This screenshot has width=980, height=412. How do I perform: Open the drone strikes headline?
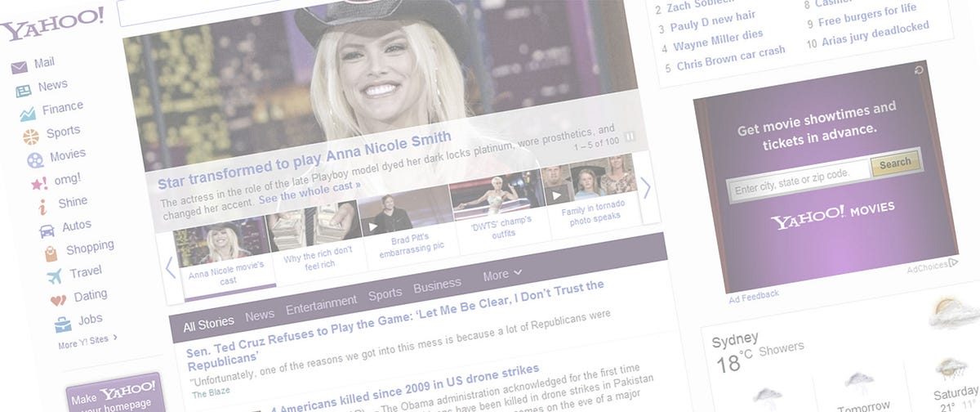tap(404, 388)
